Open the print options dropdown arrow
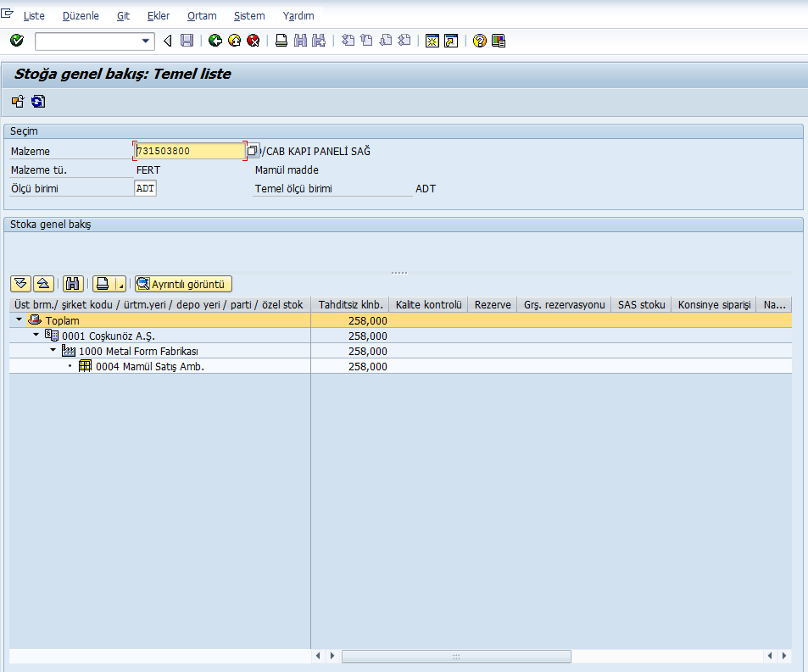 point(120,284)
